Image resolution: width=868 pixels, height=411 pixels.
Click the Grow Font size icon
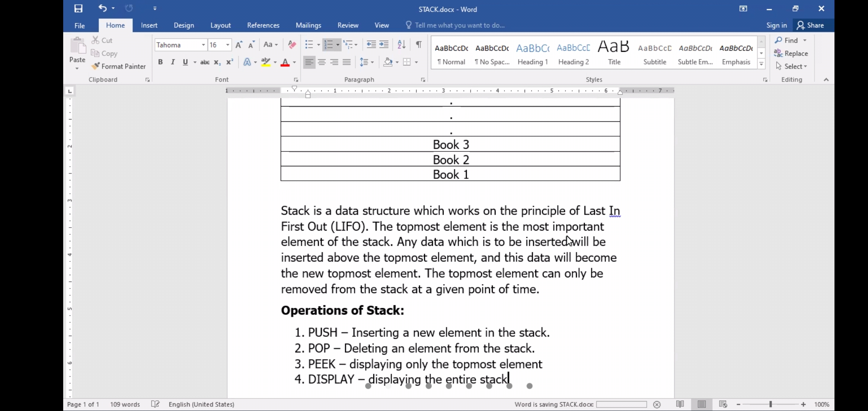(x=239, y=45)
